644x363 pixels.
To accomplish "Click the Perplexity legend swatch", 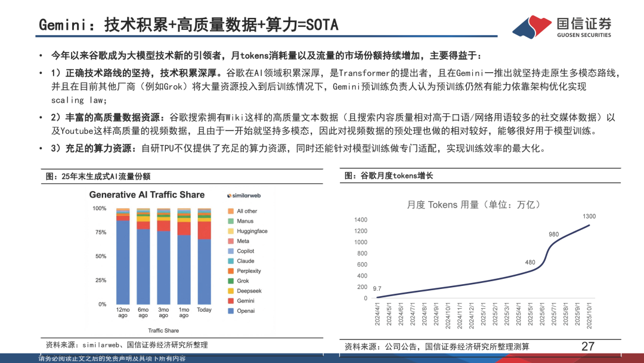I will pyautogui.click(x=230, y=271).
